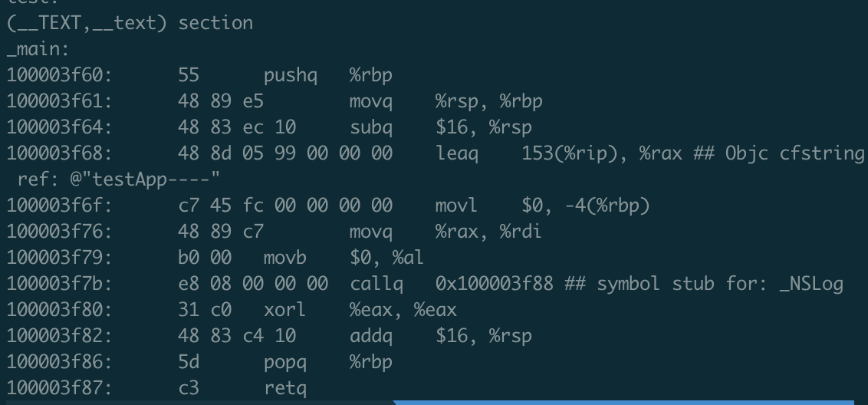868x405 pixels.
Task: Click the opcode bytes 48 89 e5
Action: click(x=221, y=101)
